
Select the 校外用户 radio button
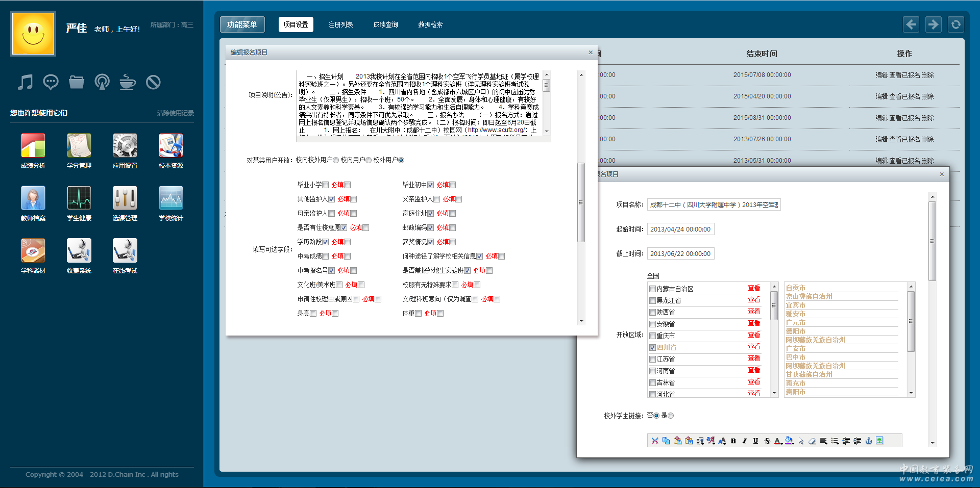tap(401, 160)
